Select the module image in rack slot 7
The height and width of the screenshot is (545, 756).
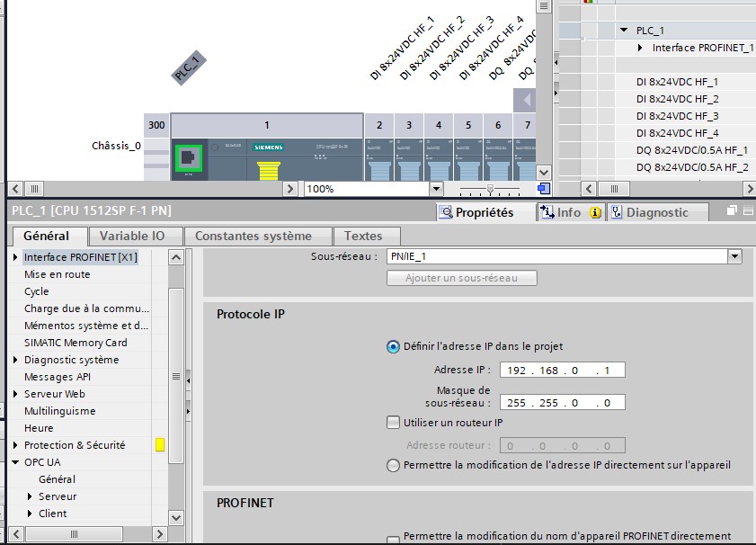[525, 160]
